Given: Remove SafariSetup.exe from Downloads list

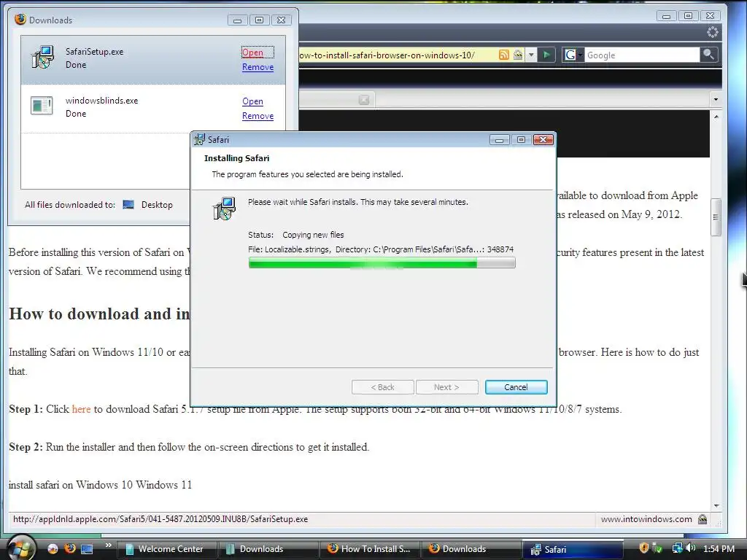Looking at the screenshot, I should coord(258,67).
